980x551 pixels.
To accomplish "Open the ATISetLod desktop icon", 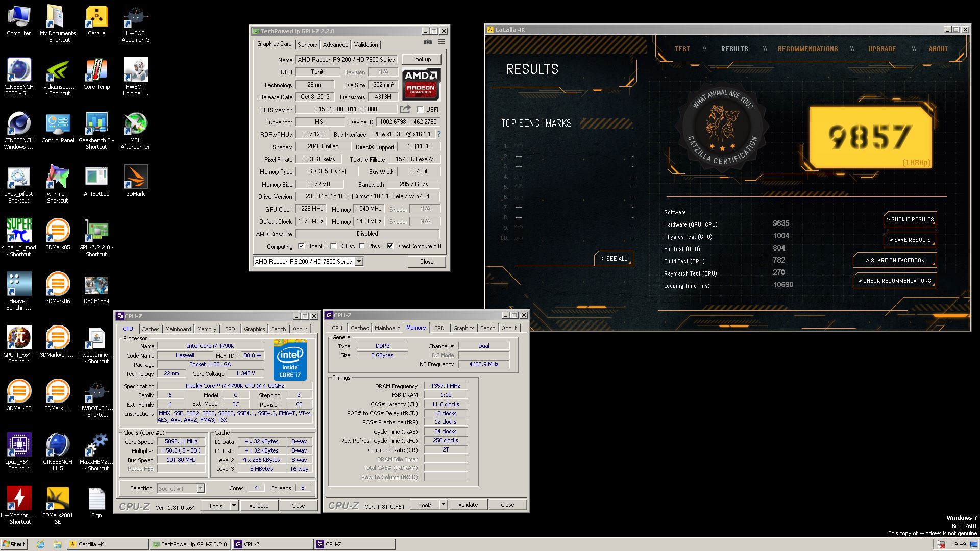I will tap(96, 181).
